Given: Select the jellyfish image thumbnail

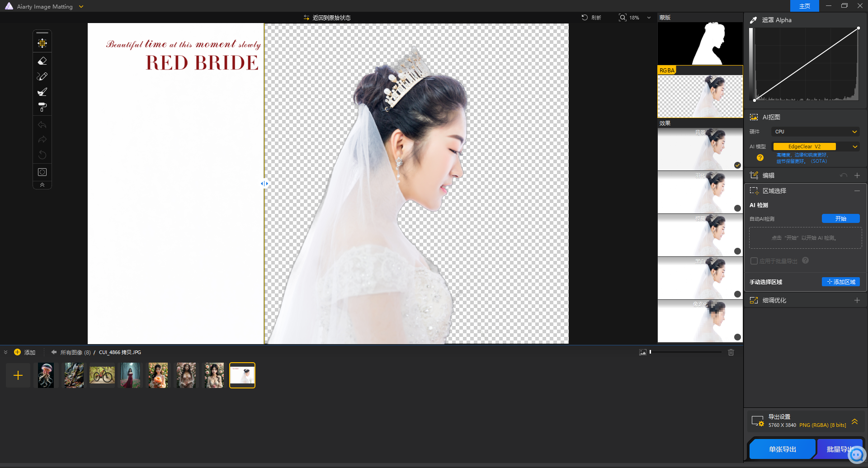Looking at the screenshot, I should coord(46,375).
